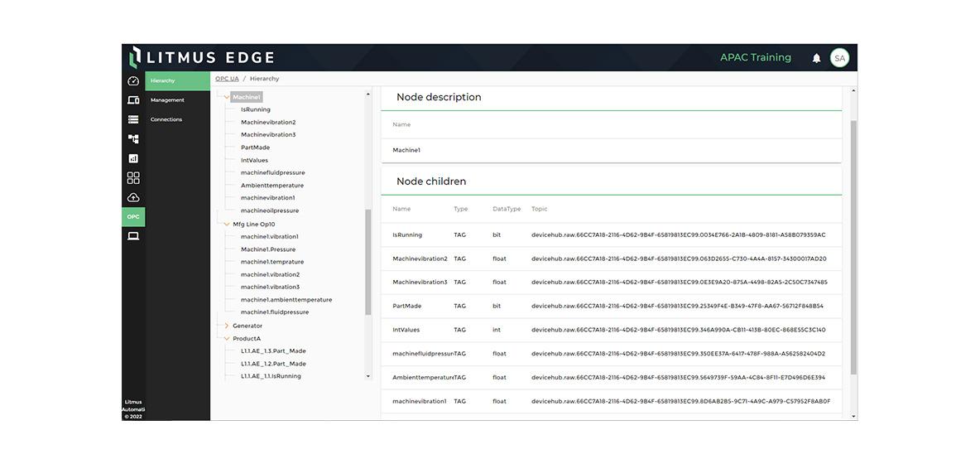The width and height of the screenshot is (980, 464).
Task: Click the laptop system icon in sidebar
Action: pos(133,236)
